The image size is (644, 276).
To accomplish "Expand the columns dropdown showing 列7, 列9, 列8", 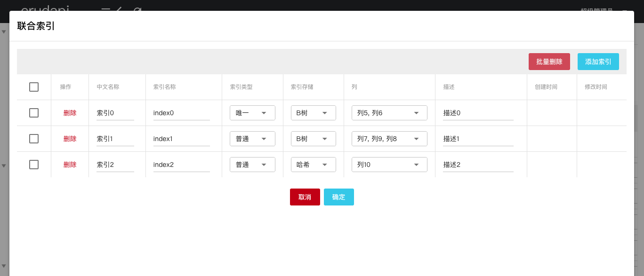I will (x=389, y=139).
